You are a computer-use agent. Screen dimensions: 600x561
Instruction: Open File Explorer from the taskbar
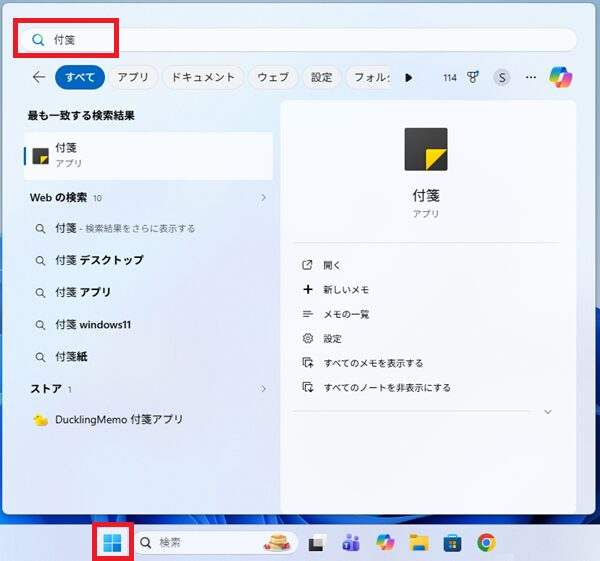pos(419,543)
